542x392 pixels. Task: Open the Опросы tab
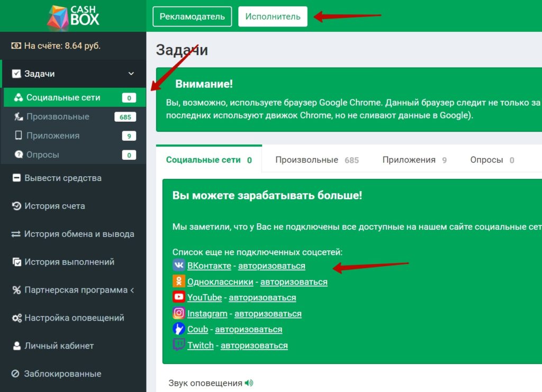click(x=492, y=160)
